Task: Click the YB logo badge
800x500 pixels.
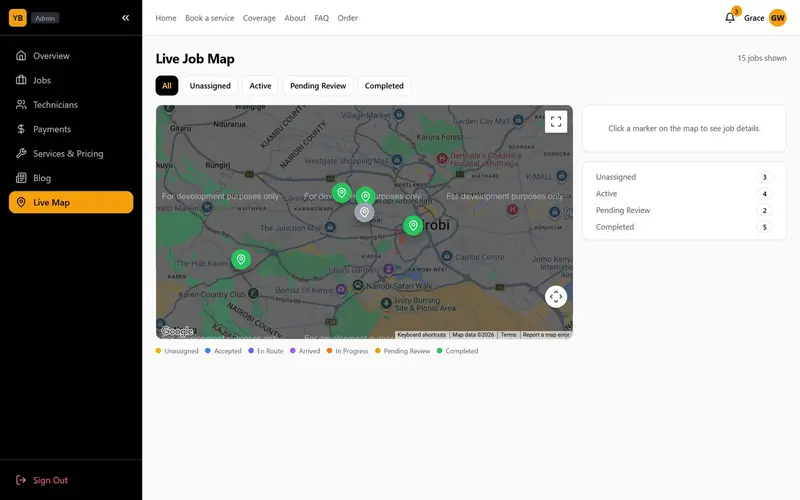Action: [18, 18]
